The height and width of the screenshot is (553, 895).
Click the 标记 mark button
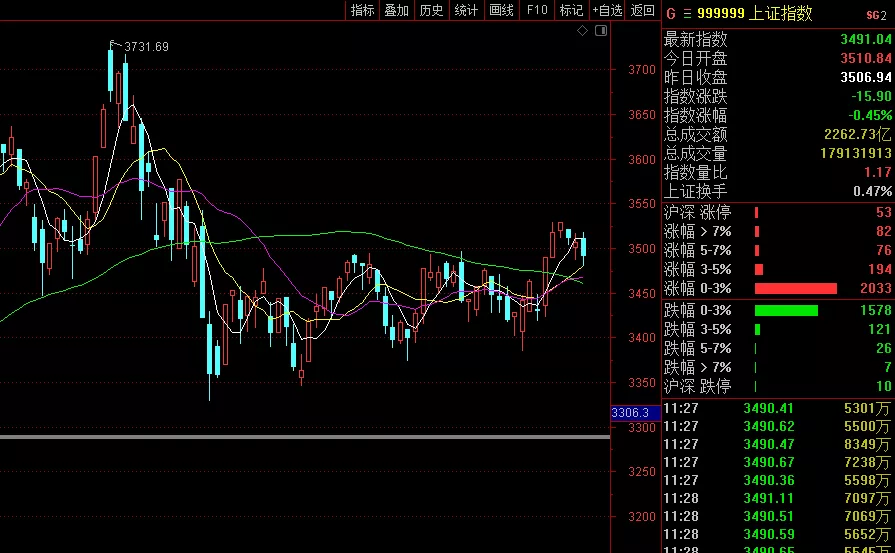(x=571, y=10)
